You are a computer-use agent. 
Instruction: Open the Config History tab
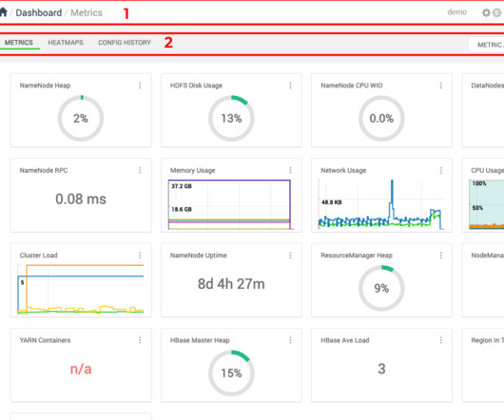click(x=125, y=43)
